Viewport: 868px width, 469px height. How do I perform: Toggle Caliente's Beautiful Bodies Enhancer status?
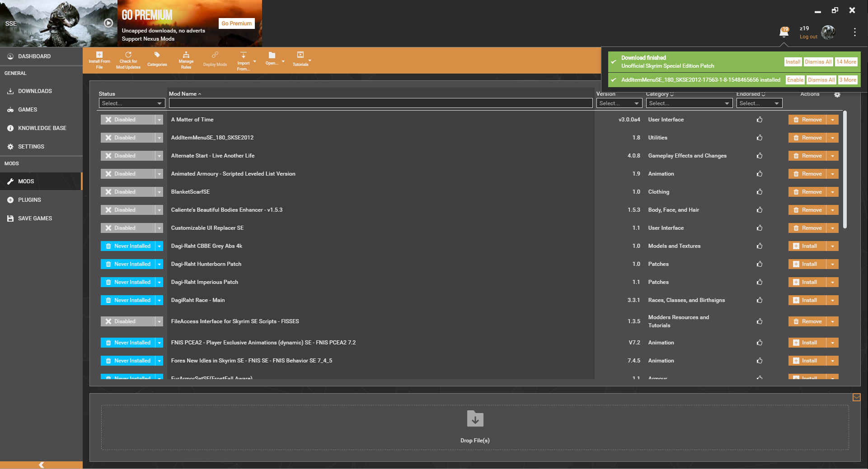point(128,210)
